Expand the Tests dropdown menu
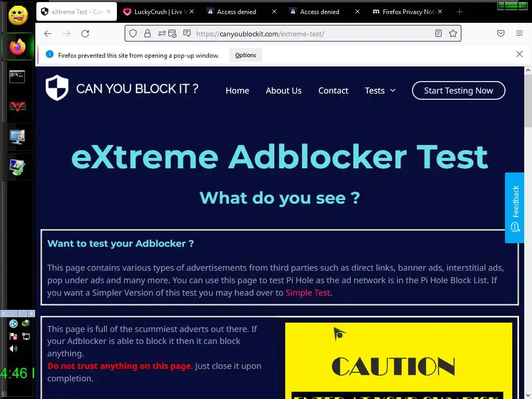532x399 pixels. pos(380,90)
